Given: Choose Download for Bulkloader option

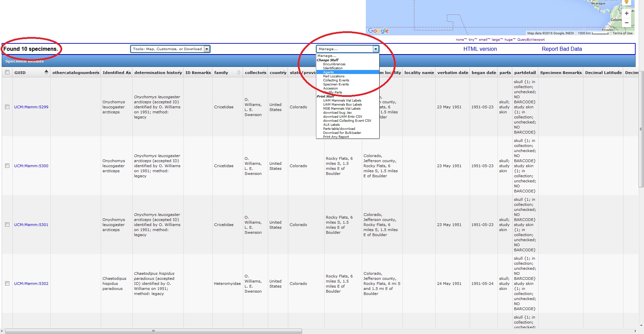Looking at the screenshot, I should tap(342, 133).
